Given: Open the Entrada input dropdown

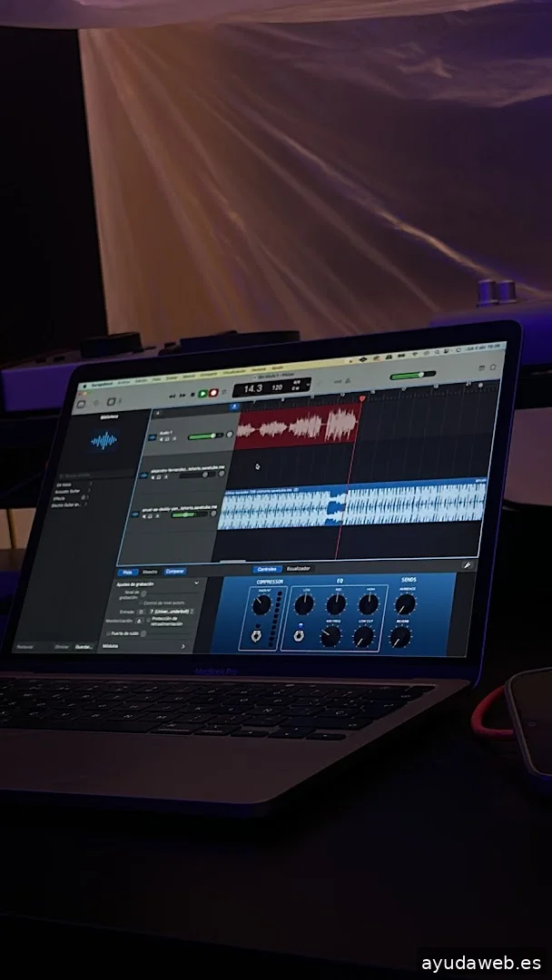Looking at the screenshot, I should tap(171, 612).
